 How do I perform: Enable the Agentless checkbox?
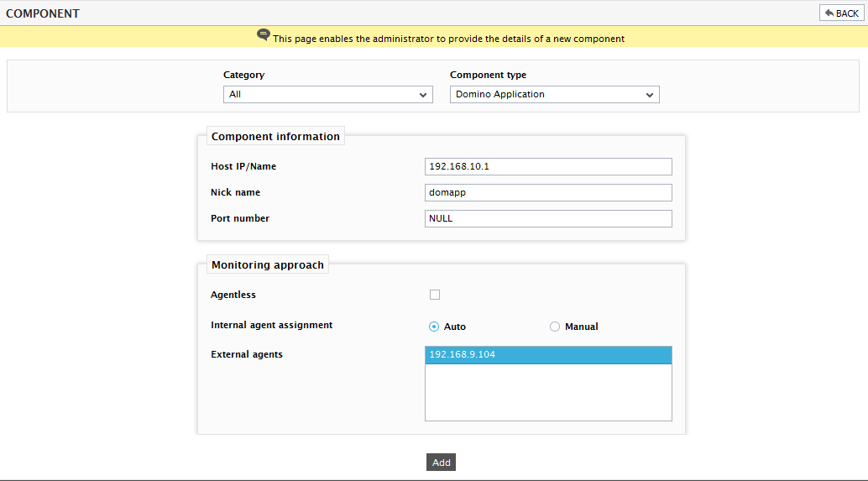click(435, 295)
